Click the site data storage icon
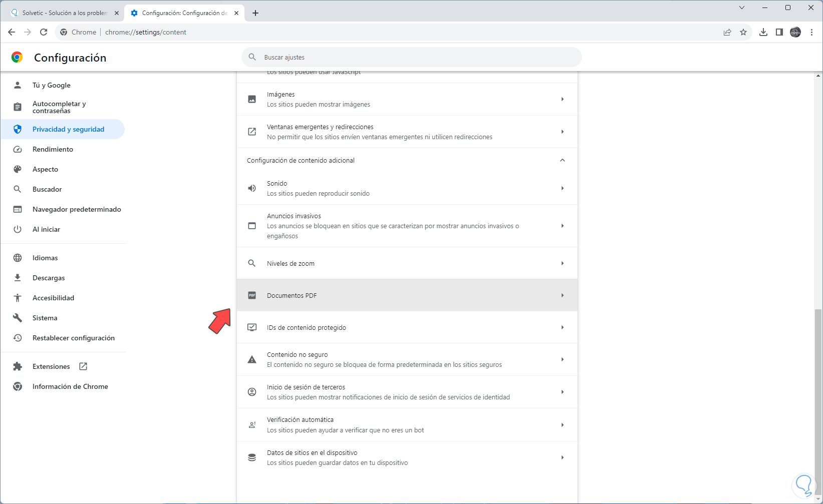The width and height of the screenshot is (823, 504). pyautogui.click(x=252, y=457)
